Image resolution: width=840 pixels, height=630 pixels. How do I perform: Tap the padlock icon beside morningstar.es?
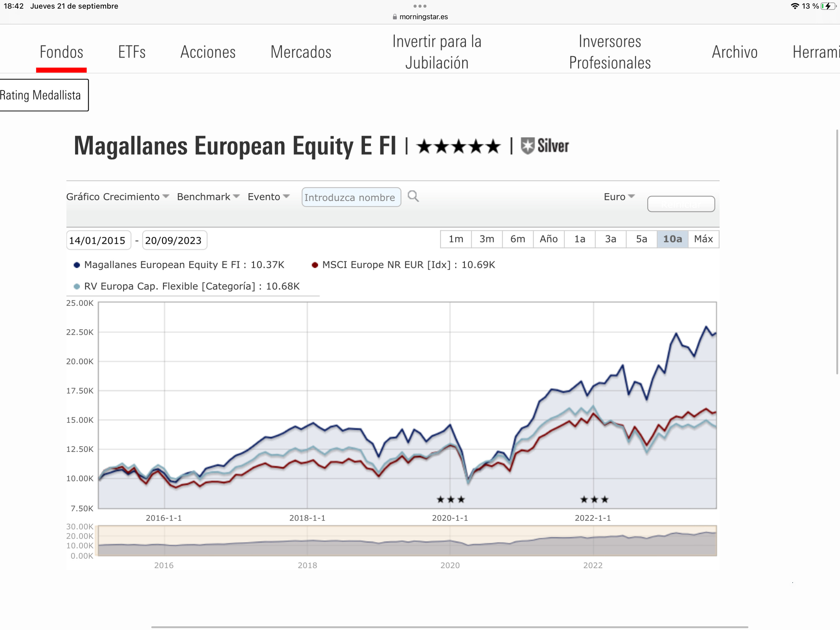[x=394, y=17]
